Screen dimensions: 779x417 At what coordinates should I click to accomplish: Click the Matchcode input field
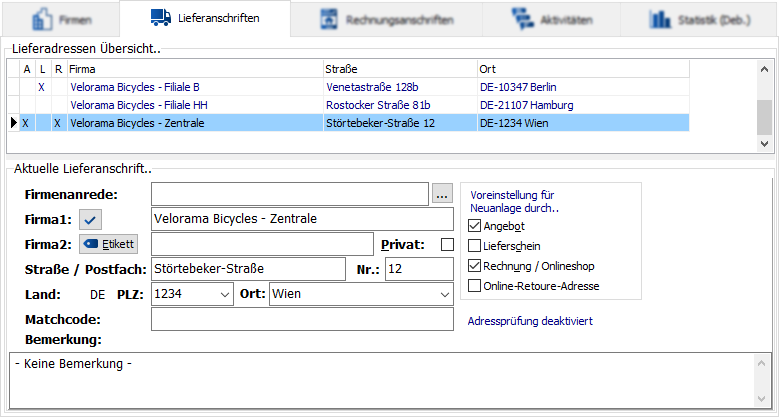pyautogui.click(x=302, y=319)
